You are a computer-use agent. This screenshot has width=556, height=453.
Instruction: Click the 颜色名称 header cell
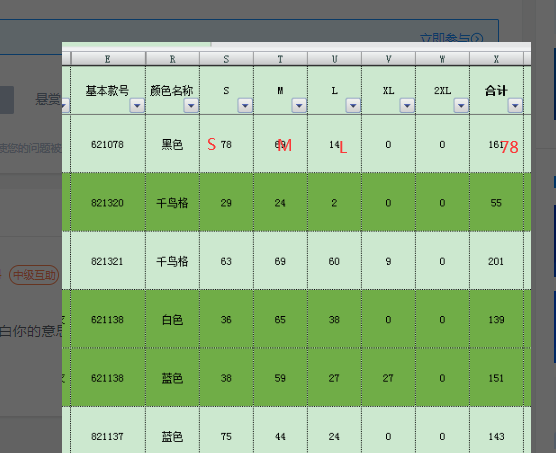[172, 90]
